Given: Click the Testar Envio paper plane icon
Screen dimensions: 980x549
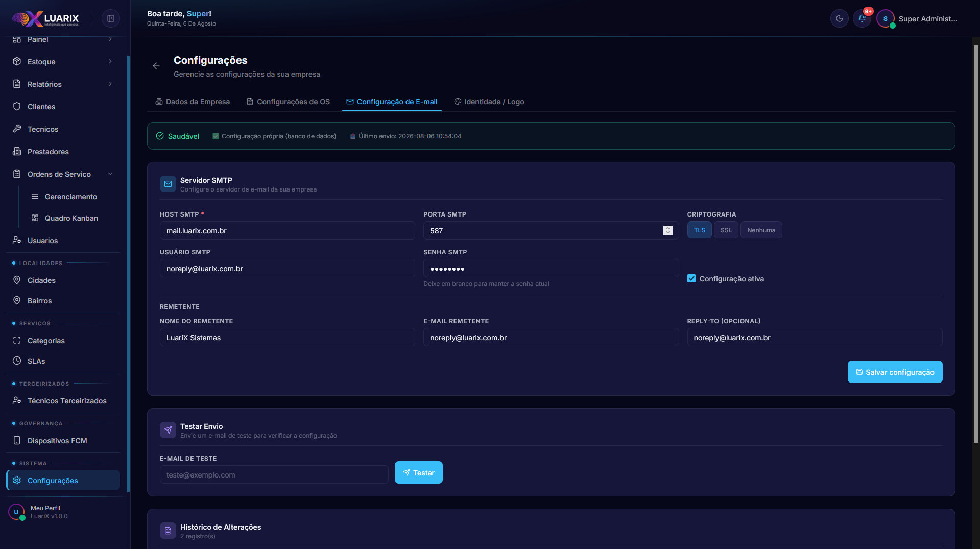Looking at the screenshot, I should [168, 430].
